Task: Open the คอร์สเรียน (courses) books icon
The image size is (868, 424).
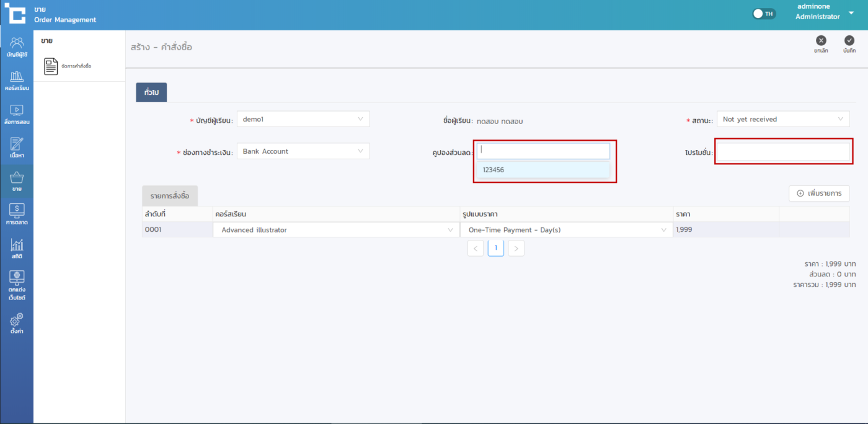Action: click(x=17, y=77)
